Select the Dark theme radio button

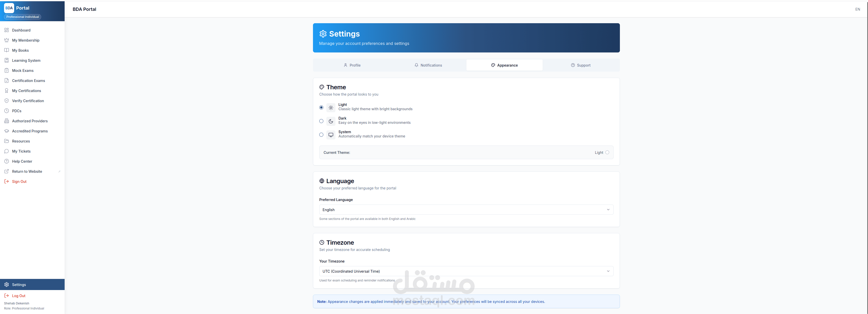click(x=321, y=121)
